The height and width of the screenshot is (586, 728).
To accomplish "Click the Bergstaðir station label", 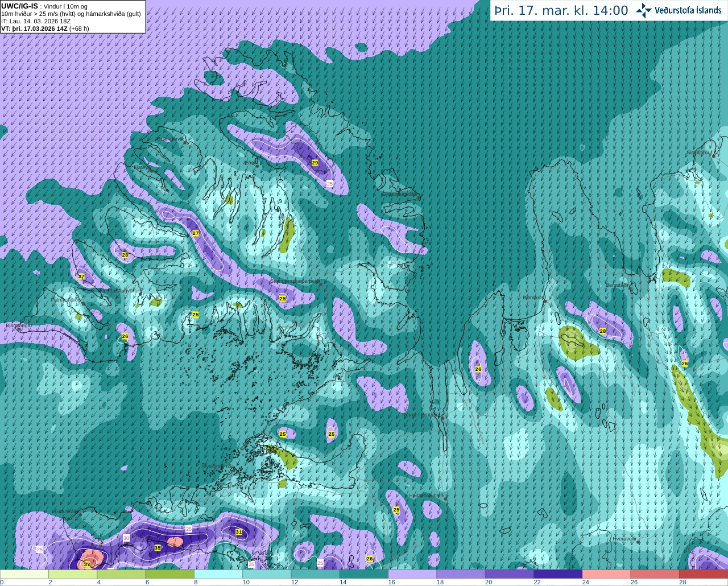I will coord(618,284).
